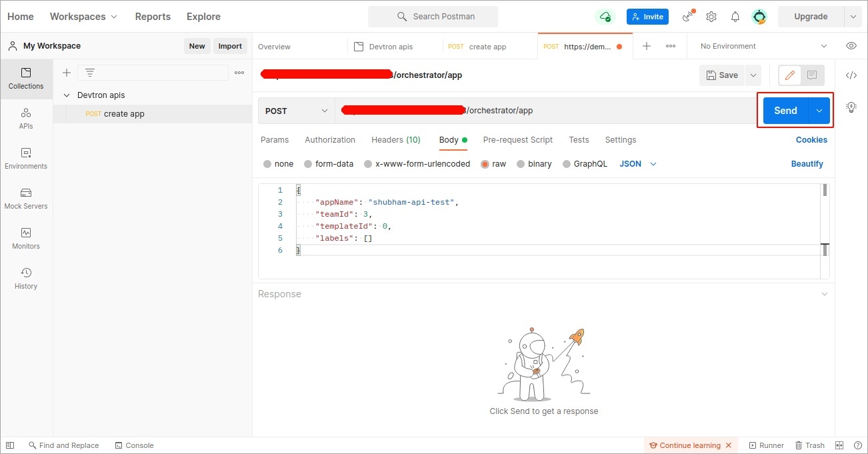Open History in the sidebar
868x454 pixels.
coord(26,279)
